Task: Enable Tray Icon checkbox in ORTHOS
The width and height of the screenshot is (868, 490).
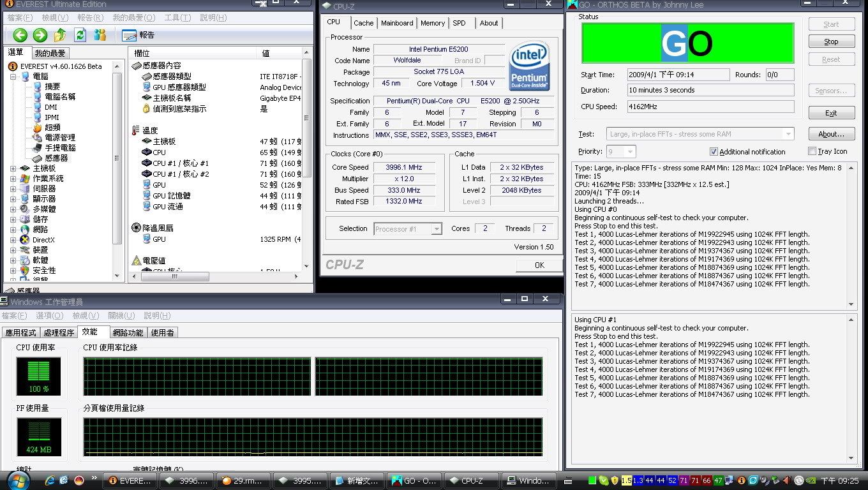Action: click(x=812, y=152)
